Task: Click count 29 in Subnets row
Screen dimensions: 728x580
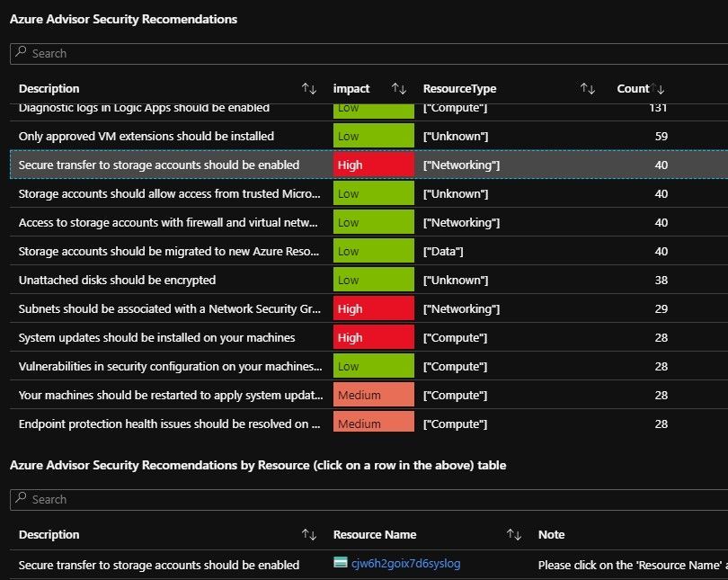Action: (661, 308)
